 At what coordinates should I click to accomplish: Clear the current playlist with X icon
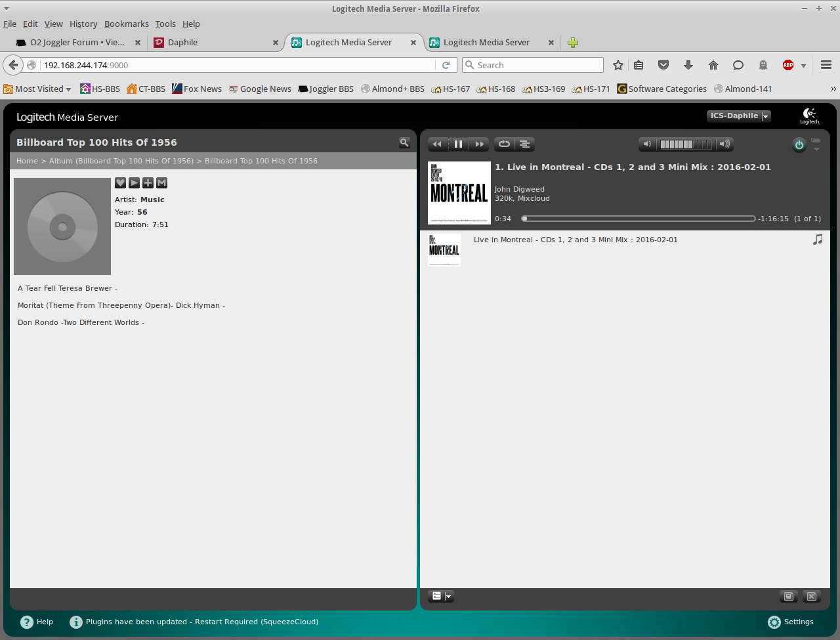point(812,596)
